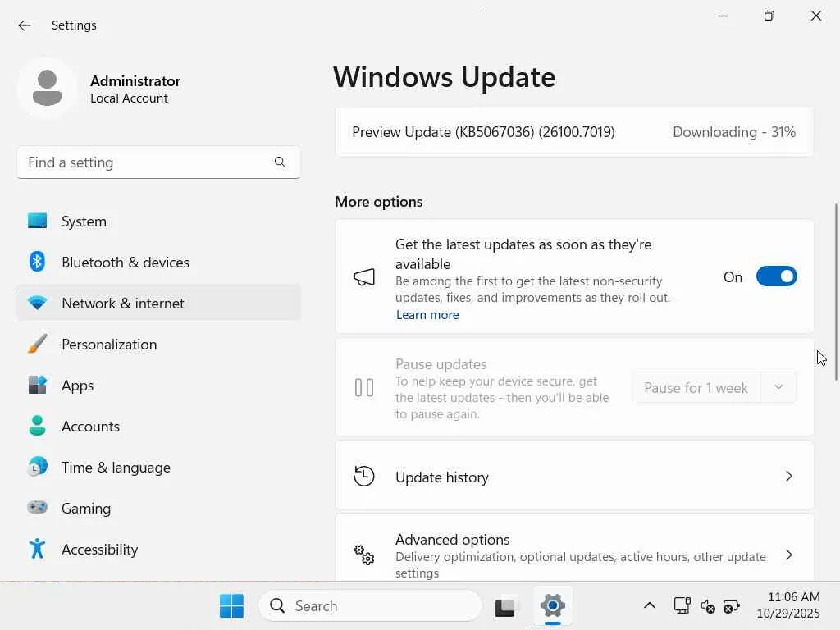Open the Advanced options chevron
The image size is (840, 630).
(788, 555)
